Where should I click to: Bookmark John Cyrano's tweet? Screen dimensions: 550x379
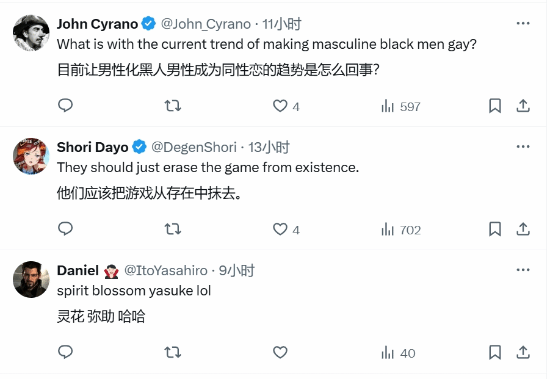point(495,106)
